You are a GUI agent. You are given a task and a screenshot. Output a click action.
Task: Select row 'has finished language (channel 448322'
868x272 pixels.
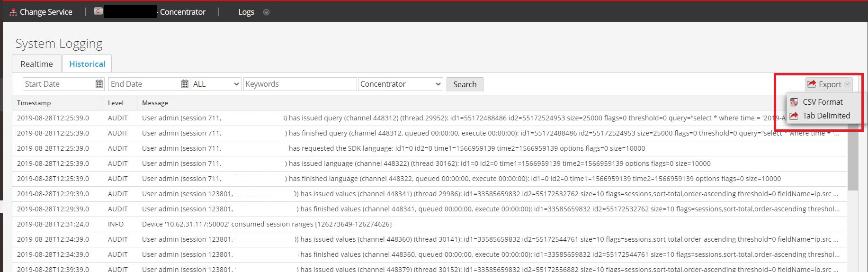click(430, 179)
